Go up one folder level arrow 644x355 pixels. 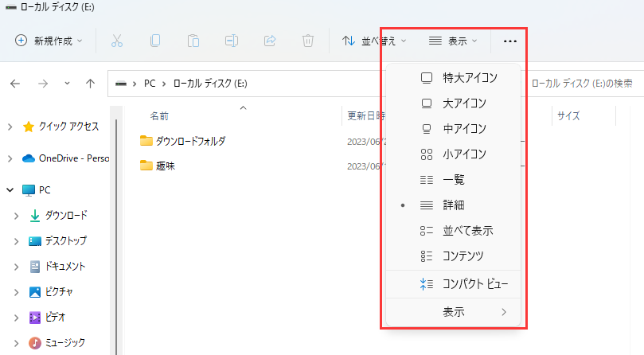tap(91, 84)
